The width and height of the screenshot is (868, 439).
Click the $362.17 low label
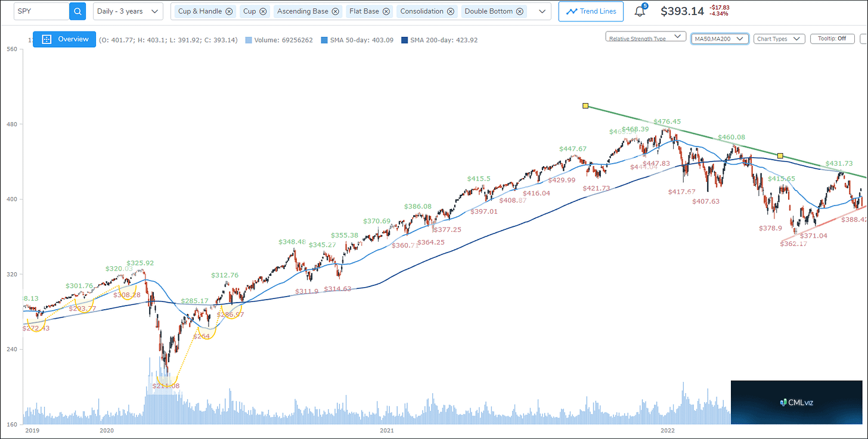point(794,243)
